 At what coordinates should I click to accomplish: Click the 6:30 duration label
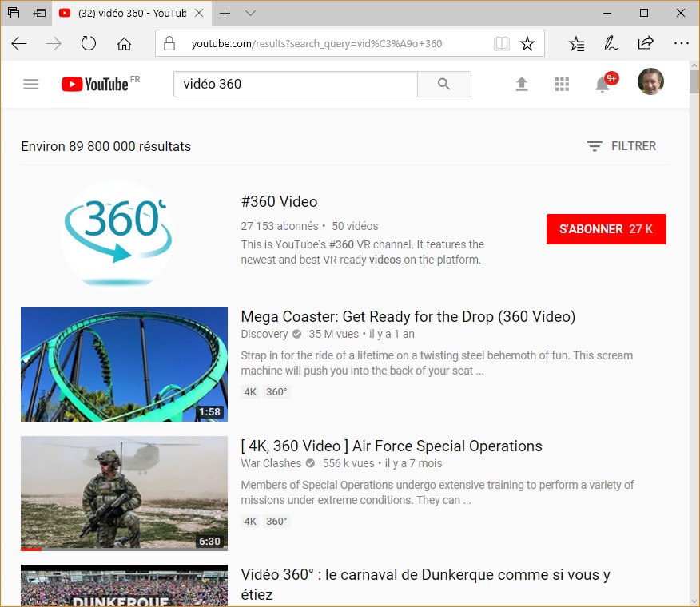click(210, 541)
